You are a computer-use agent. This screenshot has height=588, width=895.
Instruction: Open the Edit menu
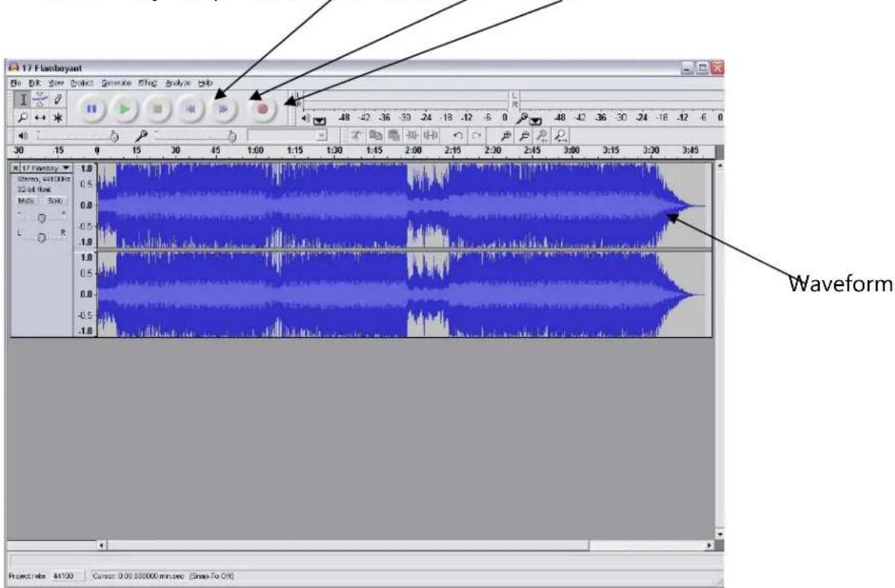pyautogui.click(x=35, y=83)
